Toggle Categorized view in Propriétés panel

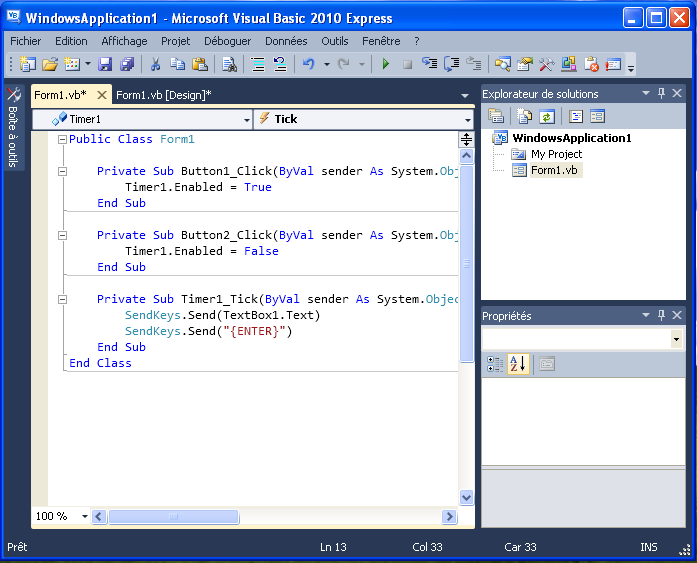point(495,364)
